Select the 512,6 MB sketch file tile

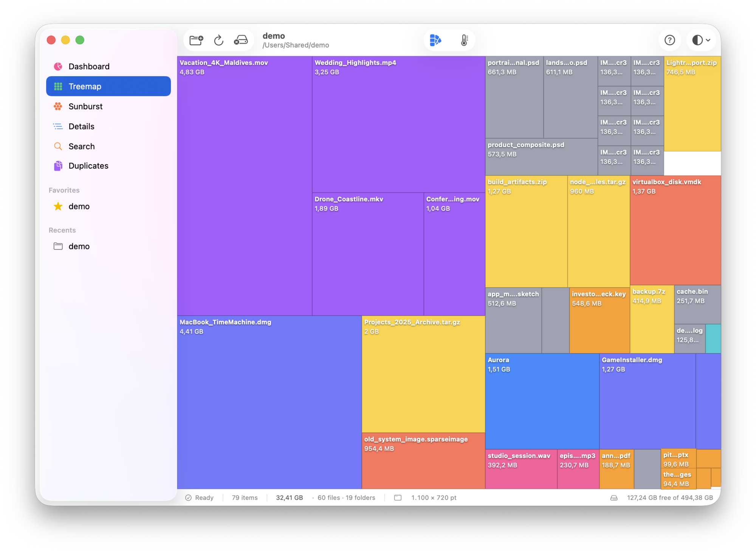pos(513,320)
